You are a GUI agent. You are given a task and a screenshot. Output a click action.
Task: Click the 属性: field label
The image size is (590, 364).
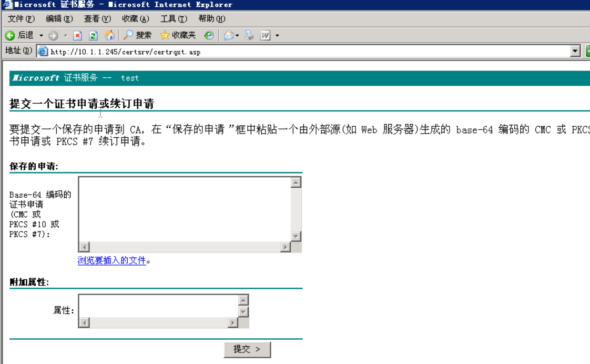64,310
